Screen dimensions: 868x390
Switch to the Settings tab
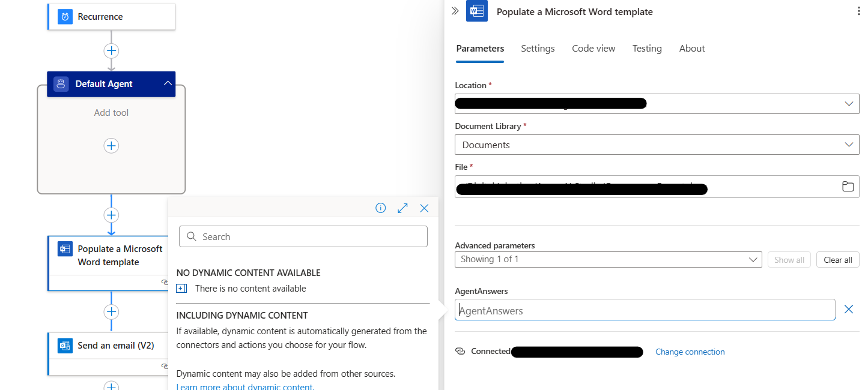tap(538, 49)
